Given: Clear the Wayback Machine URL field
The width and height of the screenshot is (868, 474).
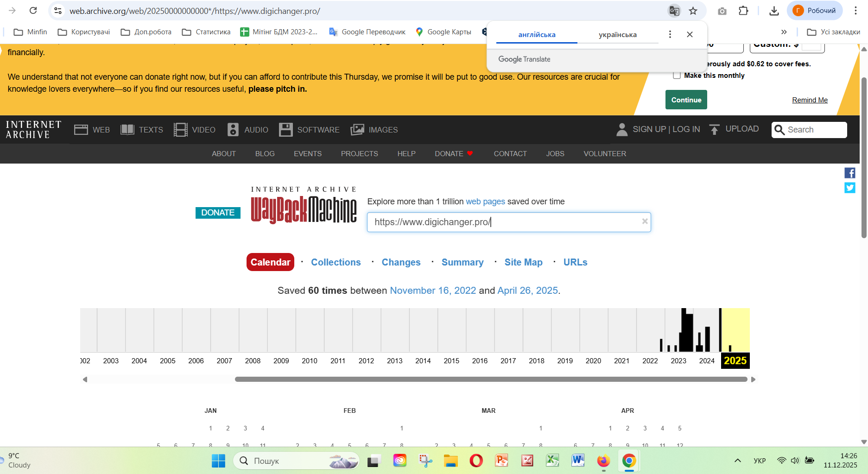Looking at the screenshot, I should pyautogui.click(x=645, y=221).
